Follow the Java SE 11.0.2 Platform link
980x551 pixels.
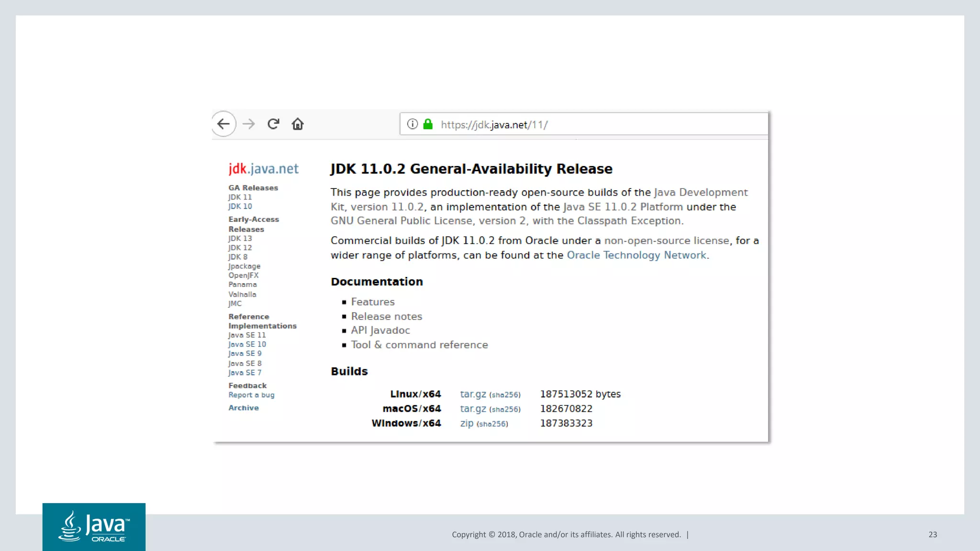click(x=623, y=207)
